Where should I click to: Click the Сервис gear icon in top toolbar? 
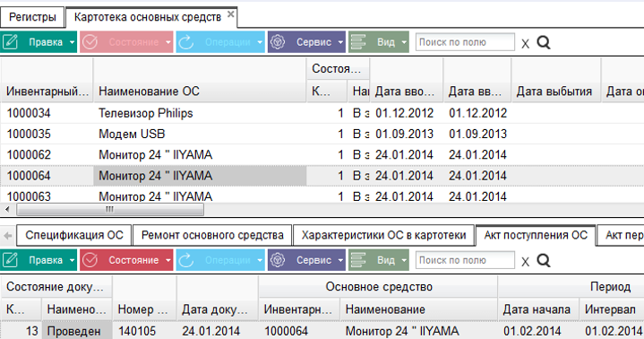278,42
